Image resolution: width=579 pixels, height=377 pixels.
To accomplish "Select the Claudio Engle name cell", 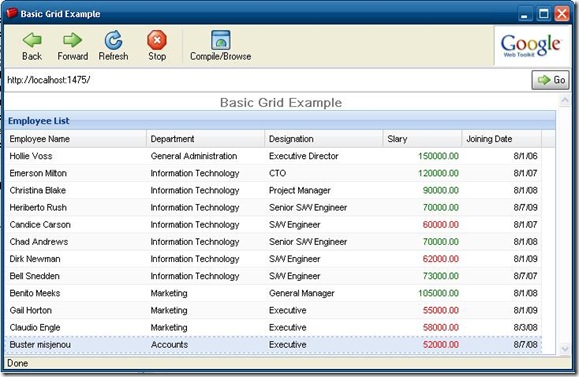I will click(35, 328).
